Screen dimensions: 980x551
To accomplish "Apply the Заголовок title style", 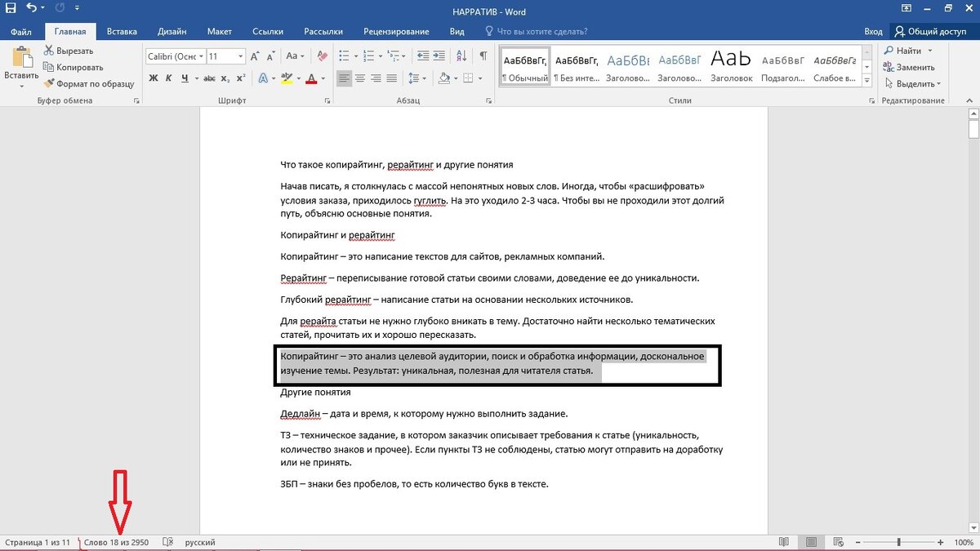I will (x=731, y=66).
